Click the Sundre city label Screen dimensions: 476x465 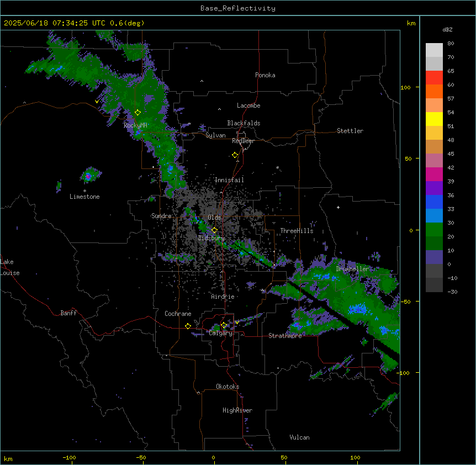point(161,216)
